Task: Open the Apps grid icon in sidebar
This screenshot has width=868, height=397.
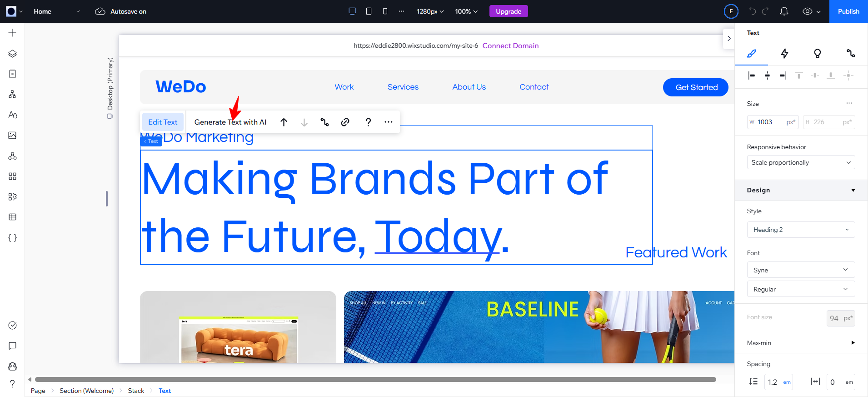Action: [x=12, y=176]
